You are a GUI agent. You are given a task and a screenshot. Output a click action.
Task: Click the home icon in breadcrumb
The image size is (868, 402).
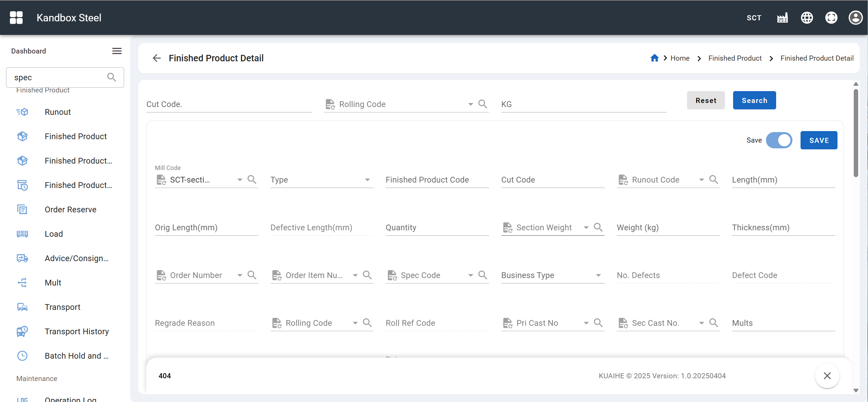654,58
